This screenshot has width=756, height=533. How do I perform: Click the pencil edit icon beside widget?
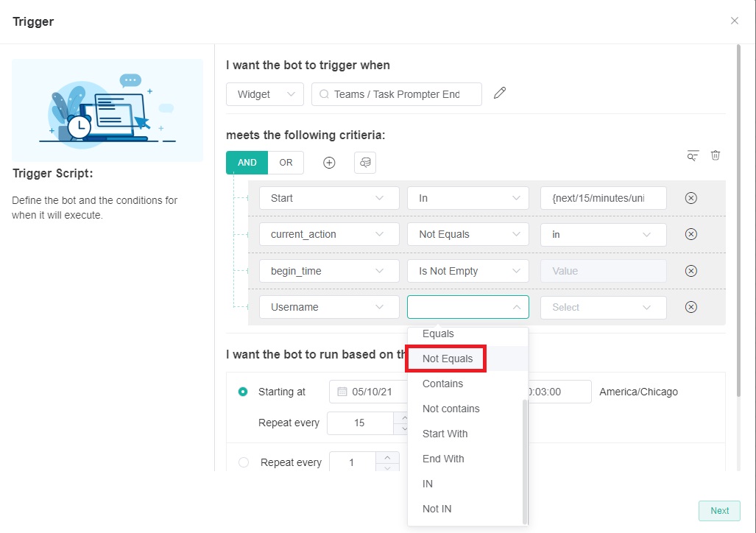[500, 93]
